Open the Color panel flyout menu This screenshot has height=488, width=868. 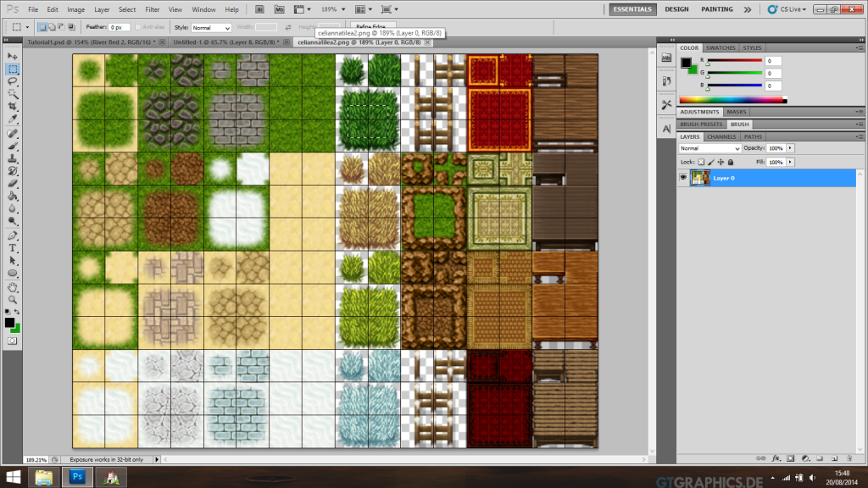[860, 48]
